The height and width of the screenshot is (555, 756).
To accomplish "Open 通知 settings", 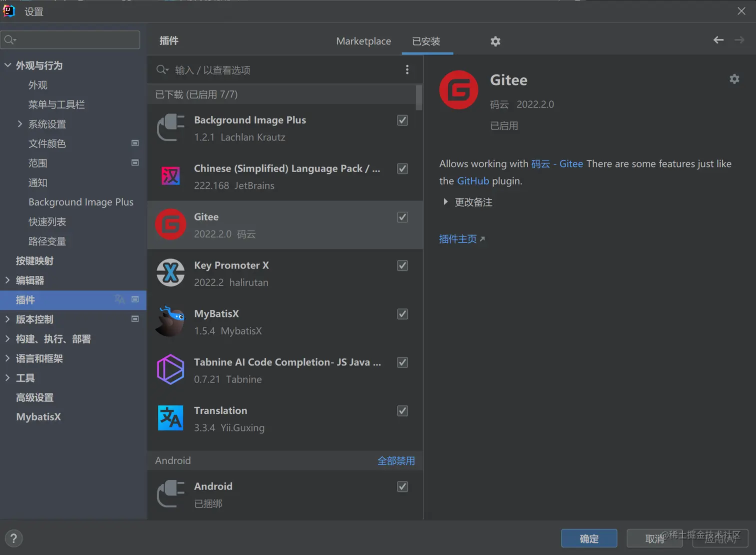I will (x=38, y=182).
